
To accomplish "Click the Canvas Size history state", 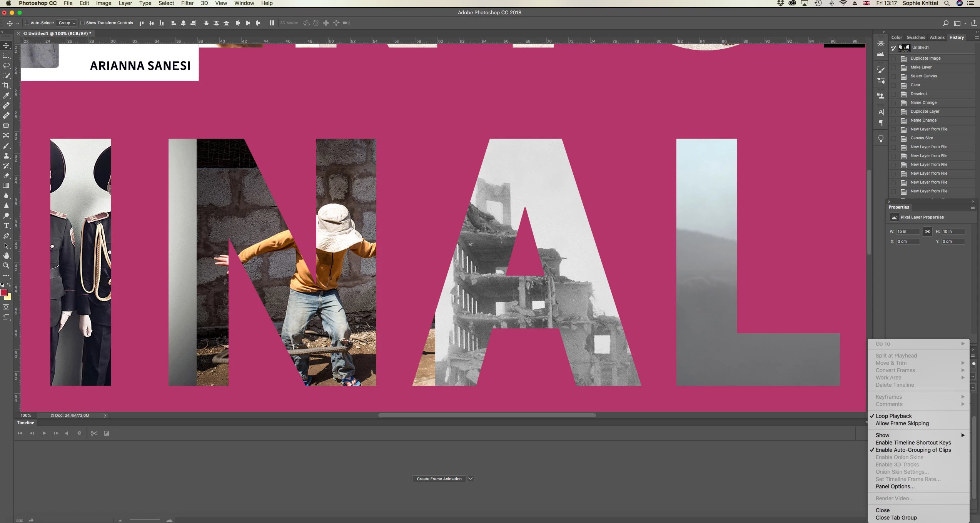I will coord(922,138).
